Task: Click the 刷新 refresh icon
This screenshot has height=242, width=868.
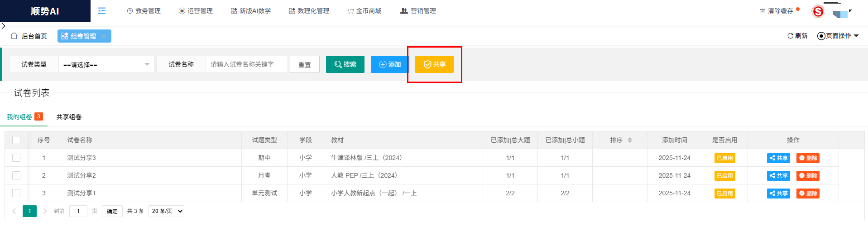Action: [790, 36]
